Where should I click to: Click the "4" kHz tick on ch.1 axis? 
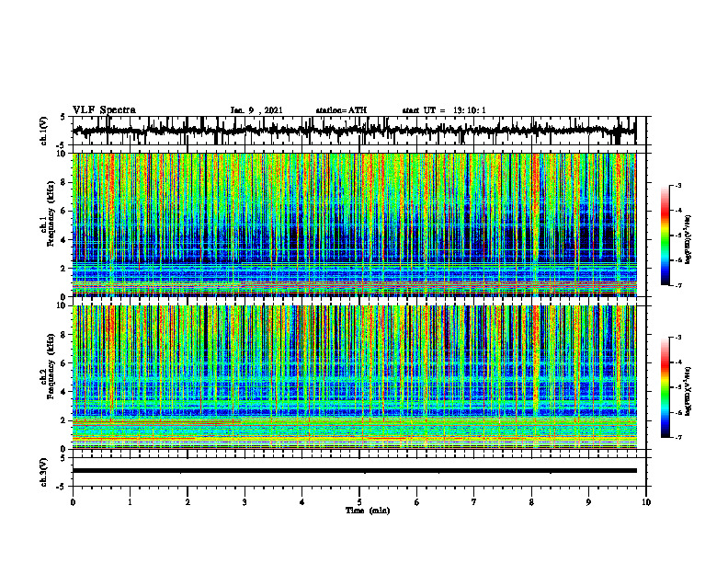tap(65, 240)
